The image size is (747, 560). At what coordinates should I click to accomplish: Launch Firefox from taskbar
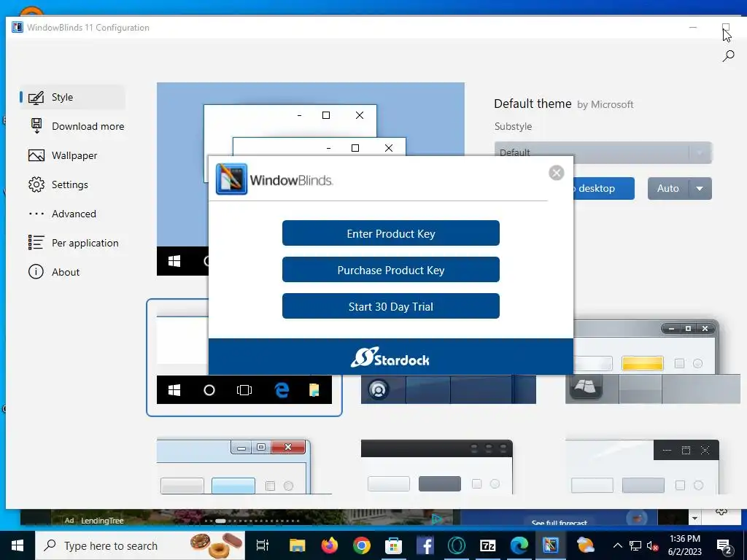click(329, 545)
